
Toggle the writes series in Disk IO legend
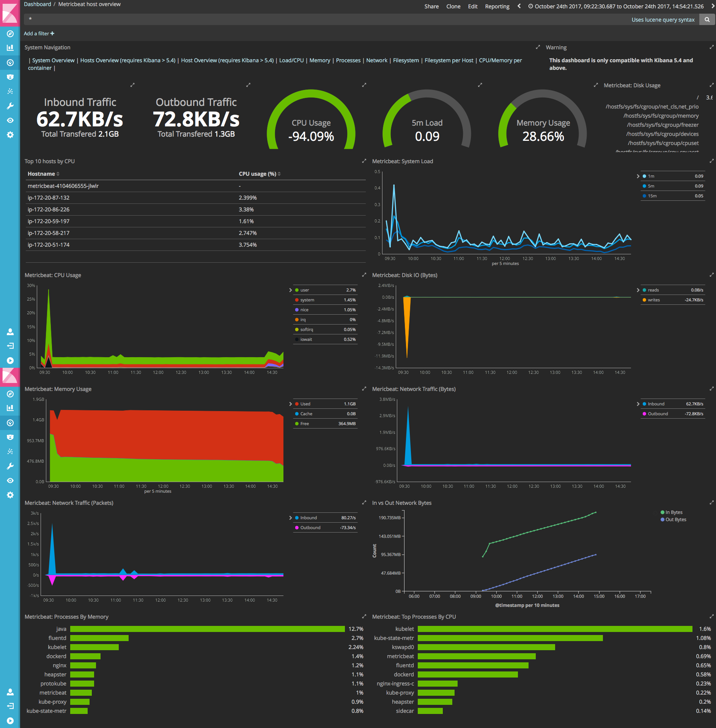pos(673,300)
